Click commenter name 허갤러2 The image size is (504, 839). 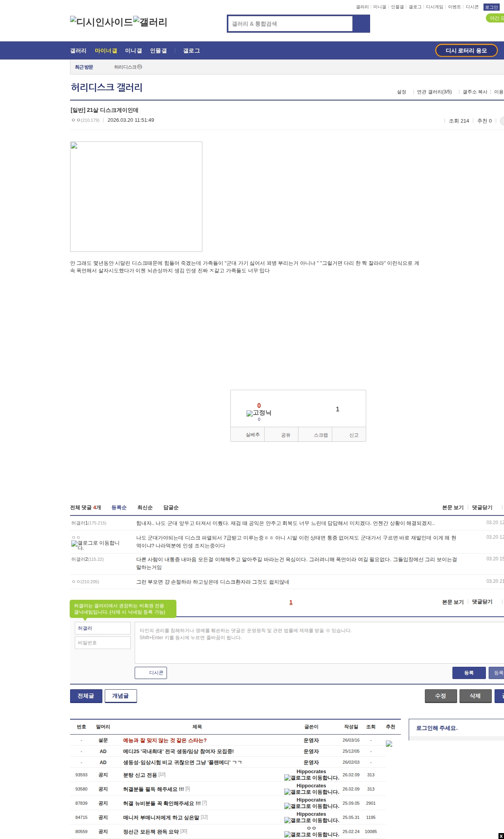point(80,559)
